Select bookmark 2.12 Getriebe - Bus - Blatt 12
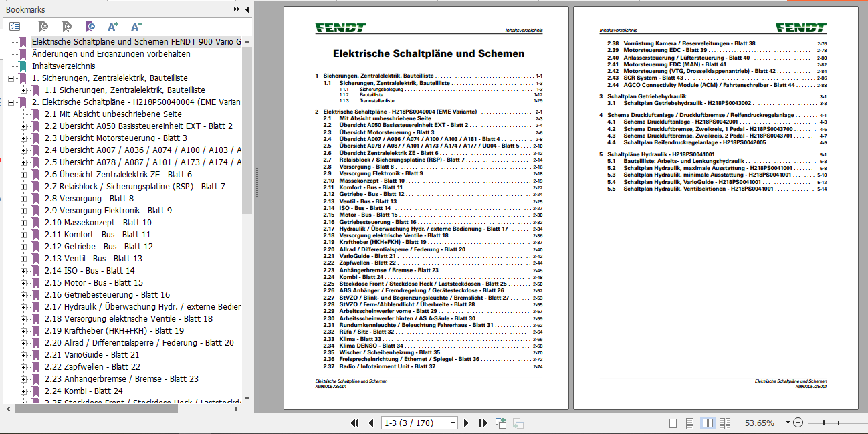Viewport: 868px width, 434px height. pyautogui.click(x=98, y=247)
